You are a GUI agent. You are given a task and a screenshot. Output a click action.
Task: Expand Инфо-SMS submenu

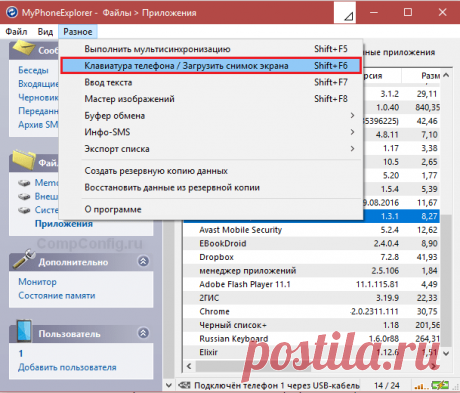click(211, 132)
